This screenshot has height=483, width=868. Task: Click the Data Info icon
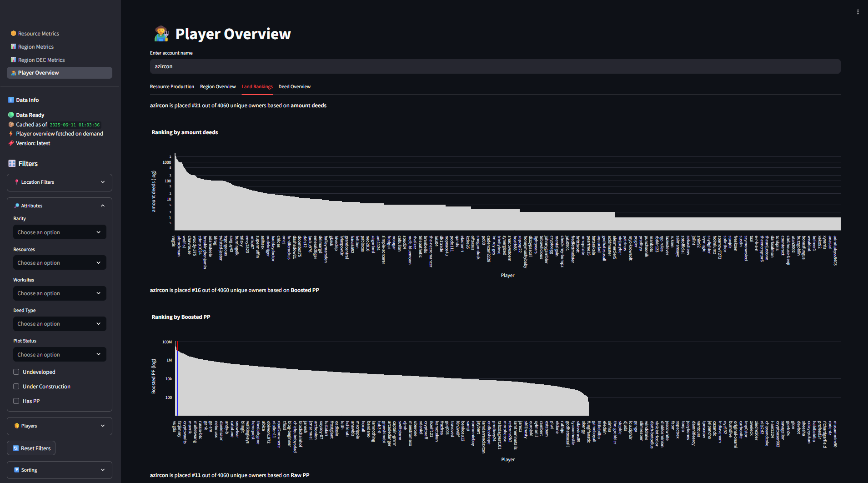tap(11, 100)
